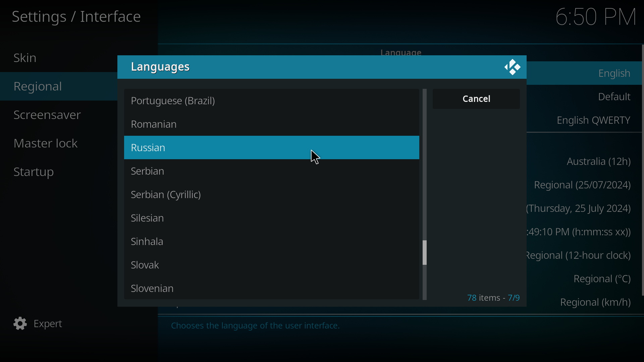The height and width of the screenshot is (362, 644).
Task: Select Slovenian language from the list
Action: pyautogui.click(x=152, y=288)
